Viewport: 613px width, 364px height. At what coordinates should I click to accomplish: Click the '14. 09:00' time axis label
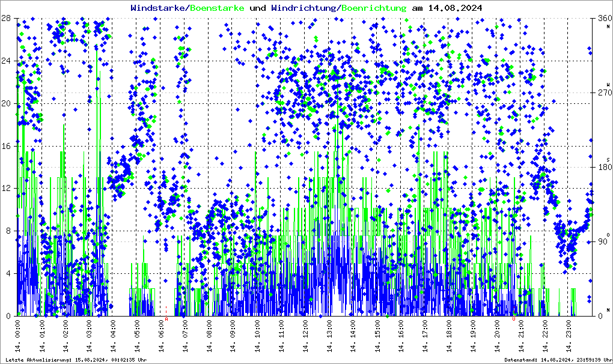point(233,336)
